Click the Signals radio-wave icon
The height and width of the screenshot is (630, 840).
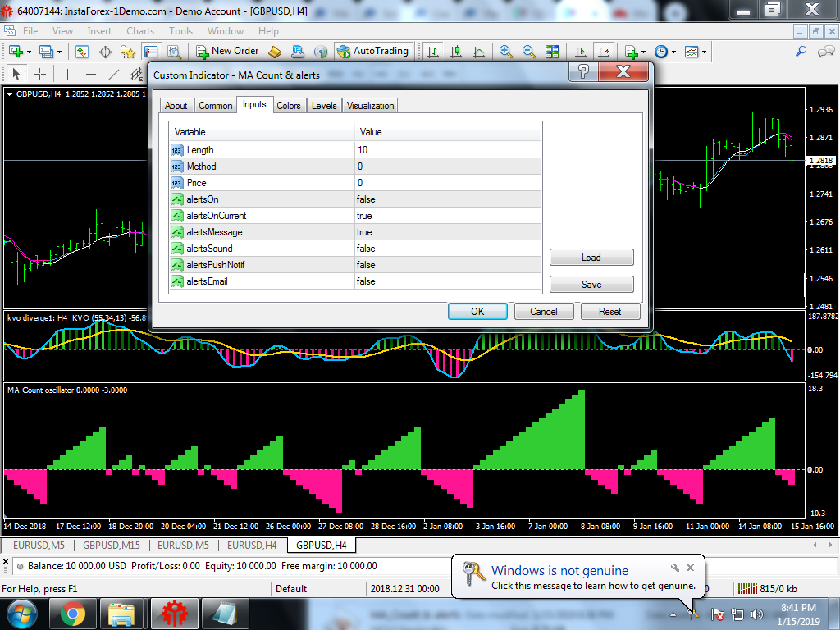point(321,52)
